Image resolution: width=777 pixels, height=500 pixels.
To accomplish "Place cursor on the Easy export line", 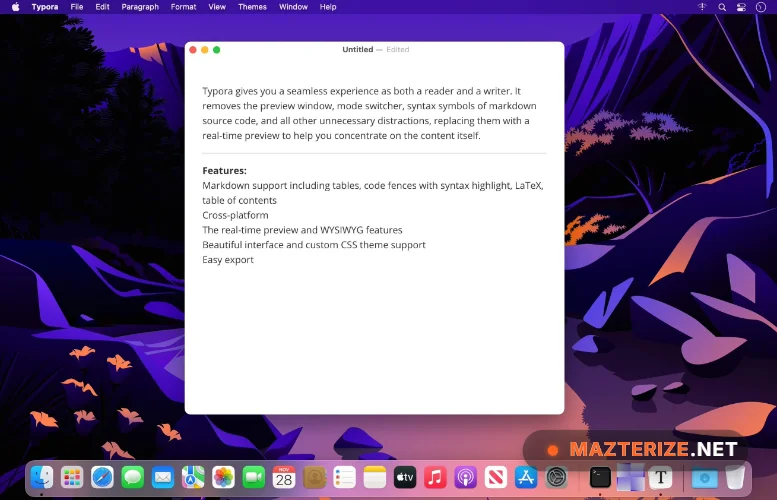I will coord(228,260).
